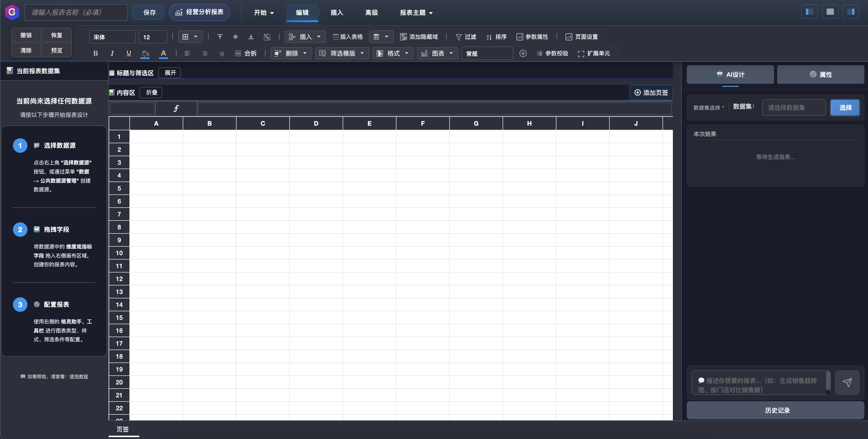The width and height of the screenshot is (868, 439).
Task: Open the 使用教程 tutorial link
Action: (x=78, y=376)
